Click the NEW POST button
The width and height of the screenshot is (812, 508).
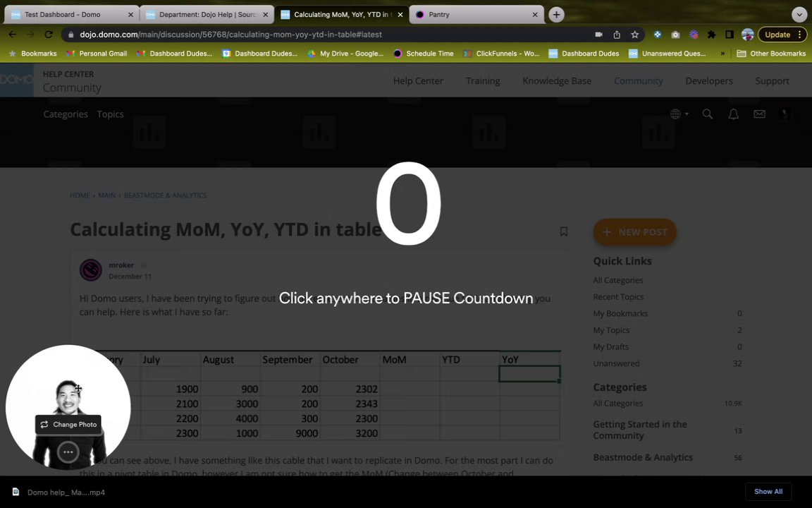[x=634, y=231]
